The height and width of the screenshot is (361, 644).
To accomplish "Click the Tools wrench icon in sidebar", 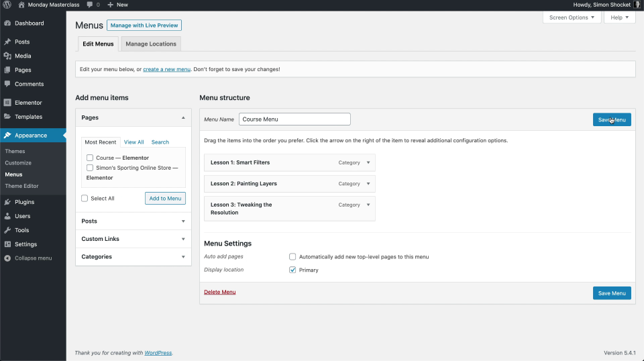I will (7, 230).
